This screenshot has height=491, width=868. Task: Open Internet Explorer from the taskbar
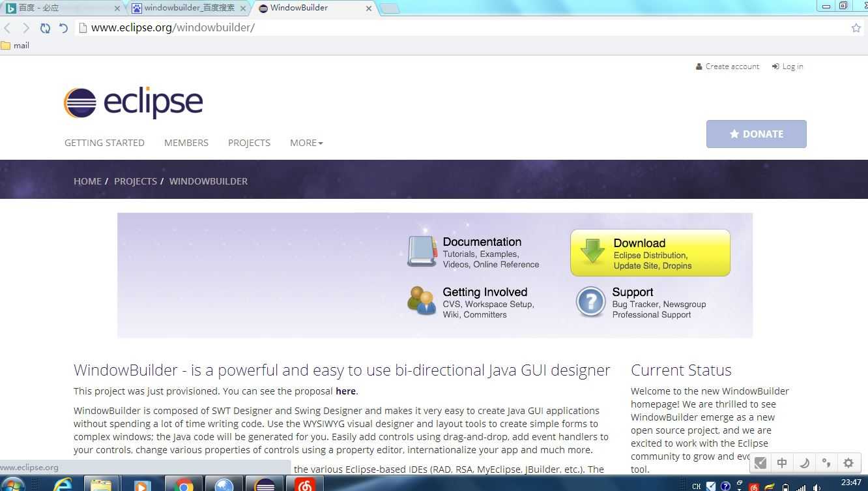point(63,484)
